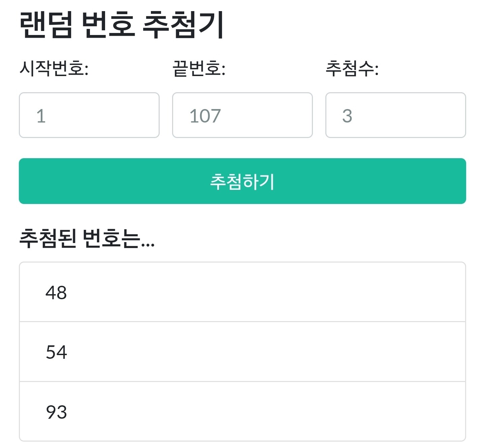Viewport: 485px width, 448px height.
Task: Click the 랜덤 번호 추첨기 page title
Action: tap(121, 25)
